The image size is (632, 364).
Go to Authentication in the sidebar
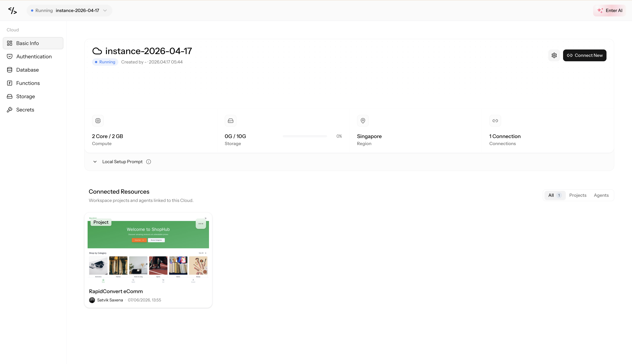pyautogui.click(x=33, y=56)
